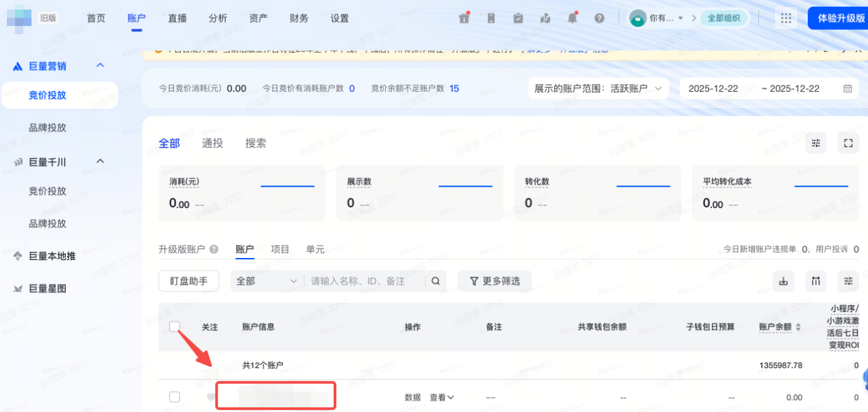Click the 转化数 metric card
This screenshot has height=412, width=868.
pyautogui.click(x=598, y=193)
